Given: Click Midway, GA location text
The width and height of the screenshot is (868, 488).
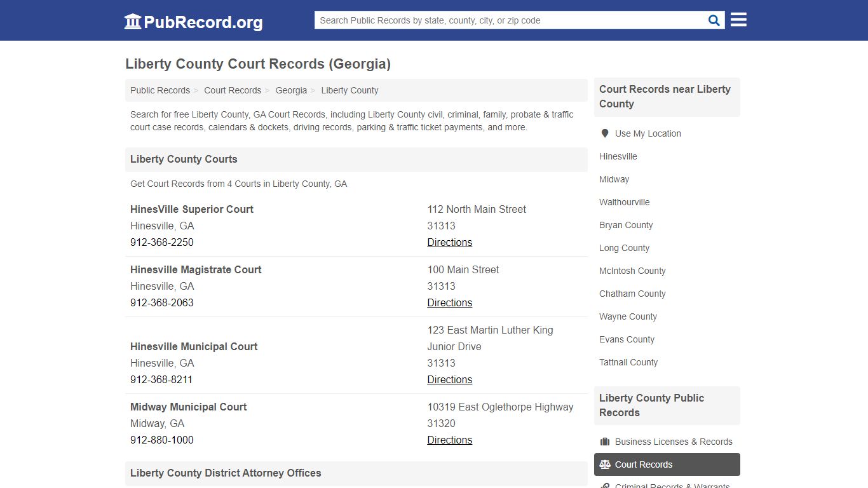Looking at the screenshot, I should click(x=157, y=423).
